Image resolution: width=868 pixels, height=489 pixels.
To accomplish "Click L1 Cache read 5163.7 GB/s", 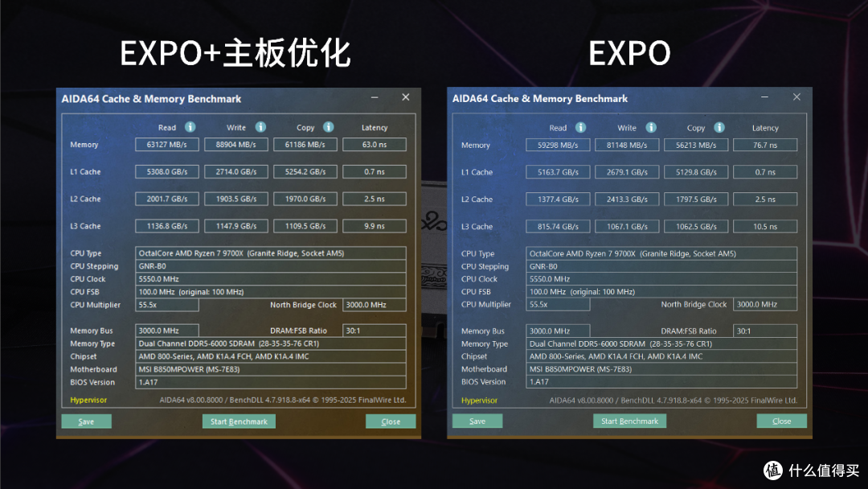I will (558, 172).
